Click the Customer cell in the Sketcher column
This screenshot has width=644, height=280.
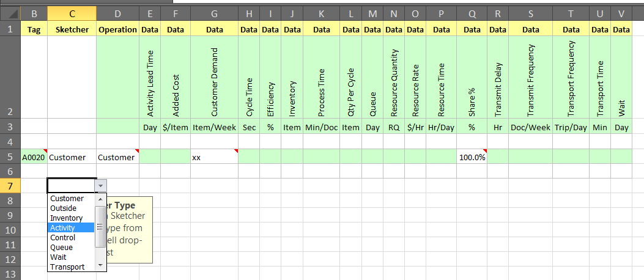[72, 157]
